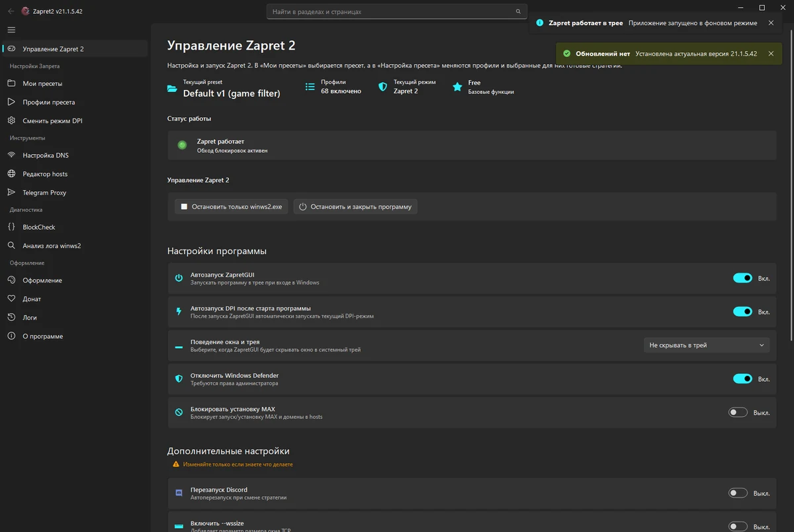Click the history icon beside Логи
The height and width of the screenshot is (532, 794).
(11, 318)
